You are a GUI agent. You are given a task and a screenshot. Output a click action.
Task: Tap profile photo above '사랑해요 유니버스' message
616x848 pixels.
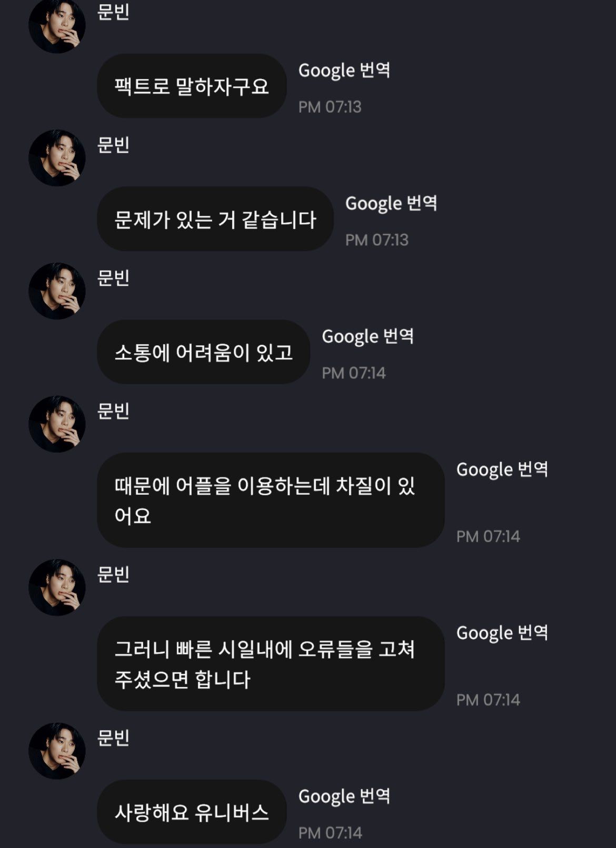pos(57,751)
